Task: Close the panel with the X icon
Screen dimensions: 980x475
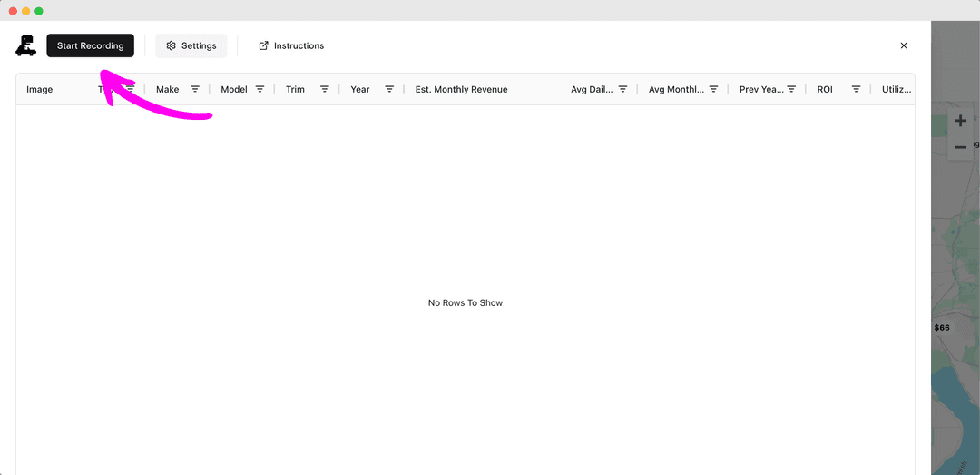Action: (903, 45)
